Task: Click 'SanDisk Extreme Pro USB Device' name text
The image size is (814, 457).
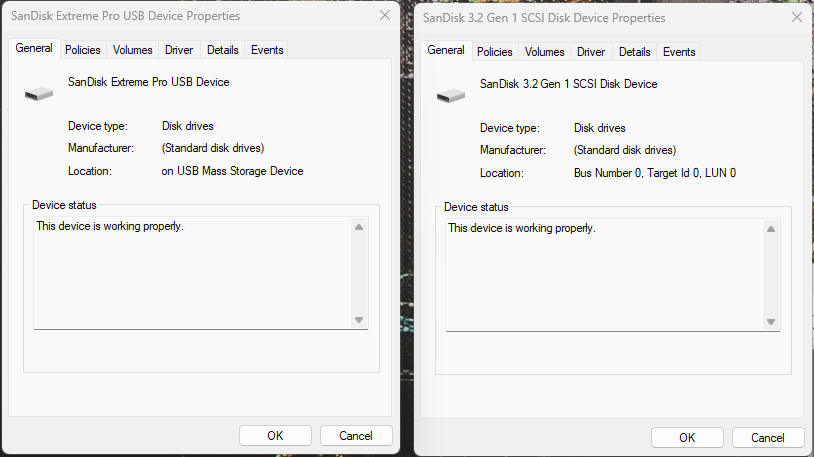Action: (x=148, y=82)
